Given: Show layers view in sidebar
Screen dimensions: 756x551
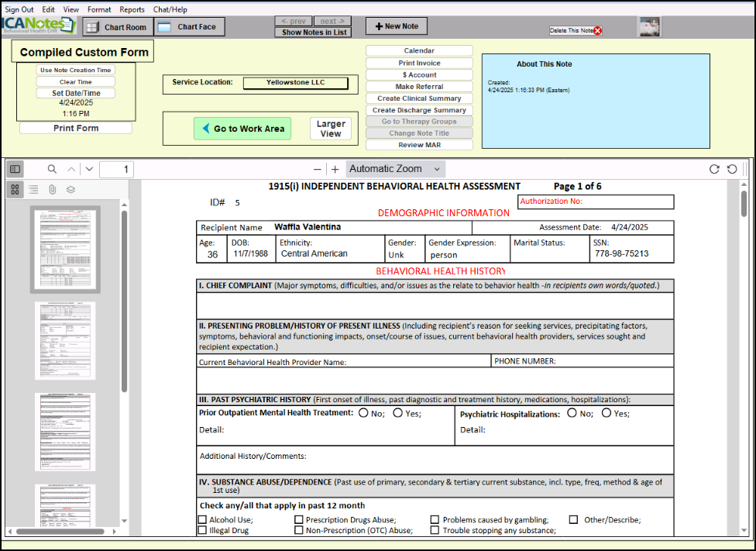Looking at the screenshot, I should point(70,189).
